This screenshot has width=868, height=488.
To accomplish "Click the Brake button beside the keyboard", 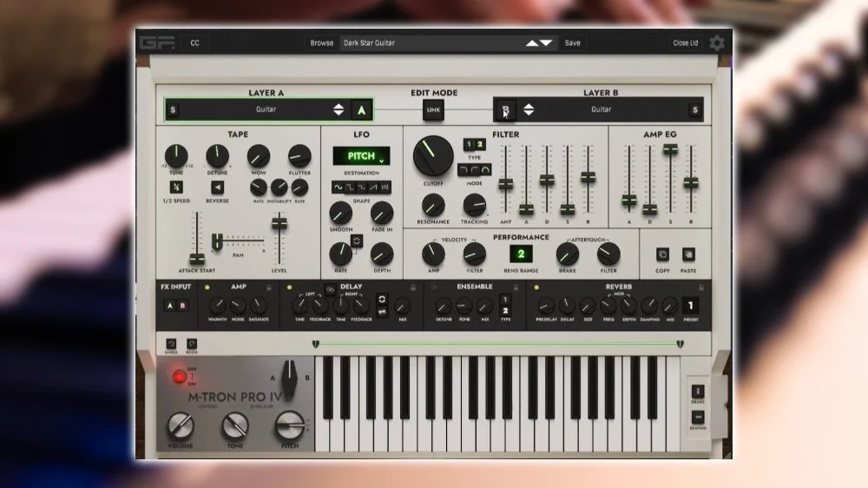I will 698,391.
